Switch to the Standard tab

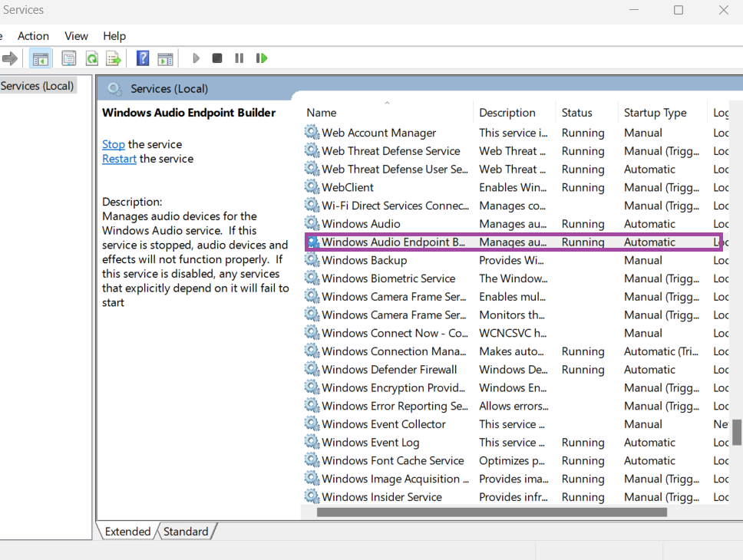click(186, 532)
